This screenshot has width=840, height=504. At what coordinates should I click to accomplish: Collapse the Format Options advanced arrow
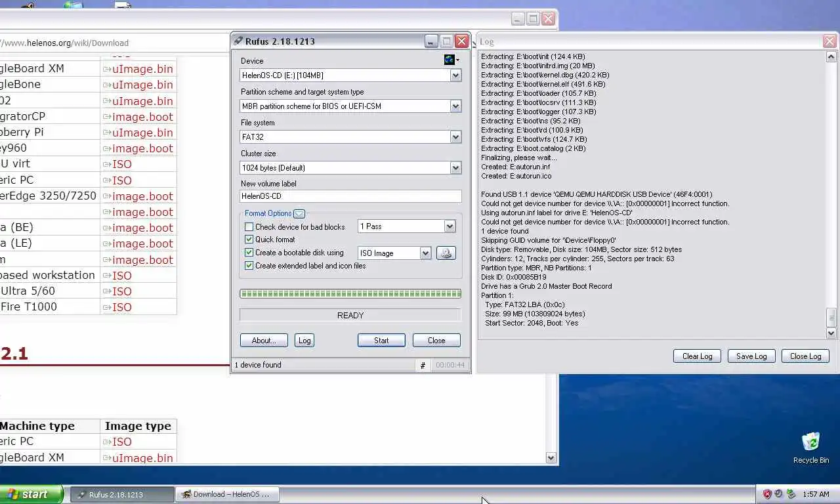[299, 213]
